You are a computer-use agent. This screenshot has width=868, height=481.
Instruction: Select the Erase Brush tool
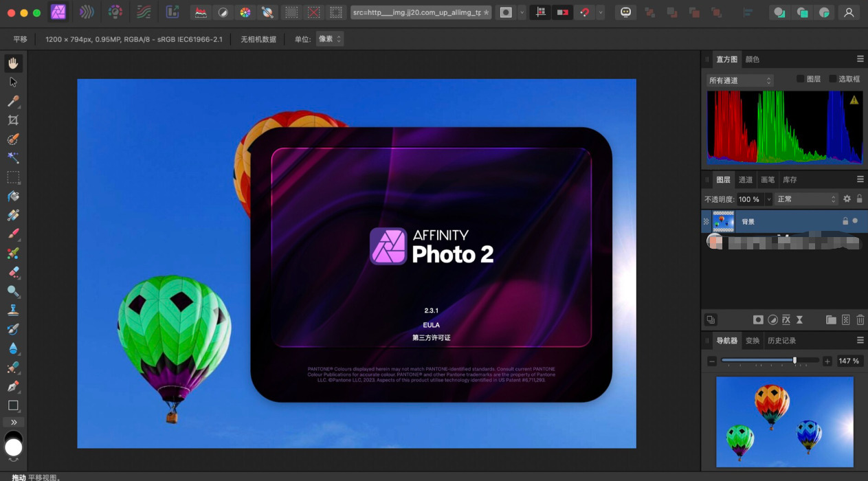pyautogui.click(x=13, y=273)
